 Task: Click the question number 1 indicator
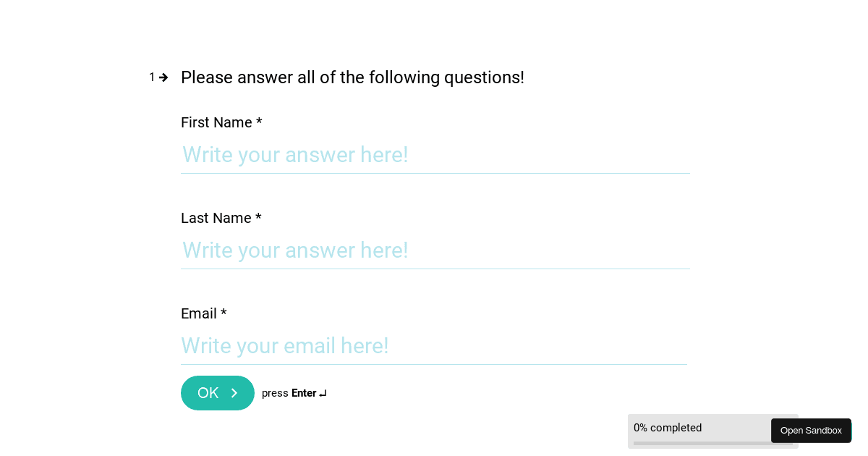click(x=152, y=77)
